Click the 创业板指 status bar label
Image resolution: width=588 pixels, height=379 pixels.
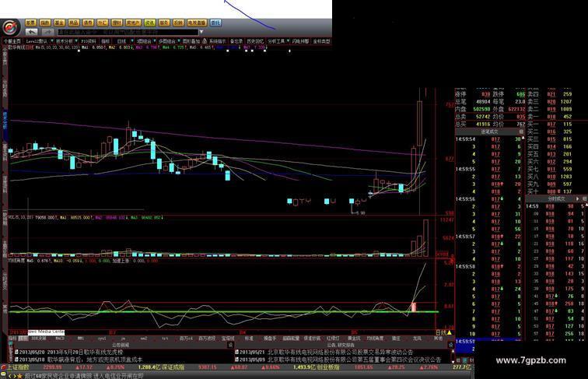tap(328, 367)
